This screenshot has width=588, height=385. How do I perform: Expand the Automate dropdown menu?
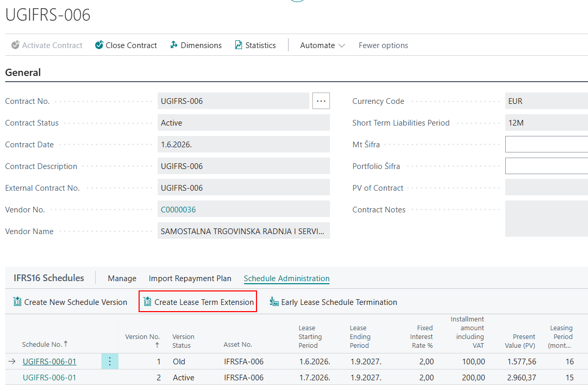click(x=322, y=45)
